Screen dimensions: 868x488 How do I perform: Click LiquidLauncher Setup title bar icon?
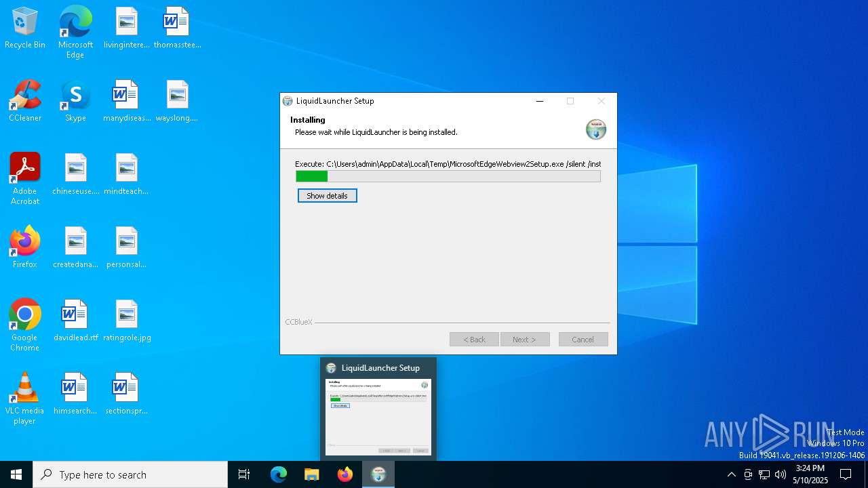(288, 101)
